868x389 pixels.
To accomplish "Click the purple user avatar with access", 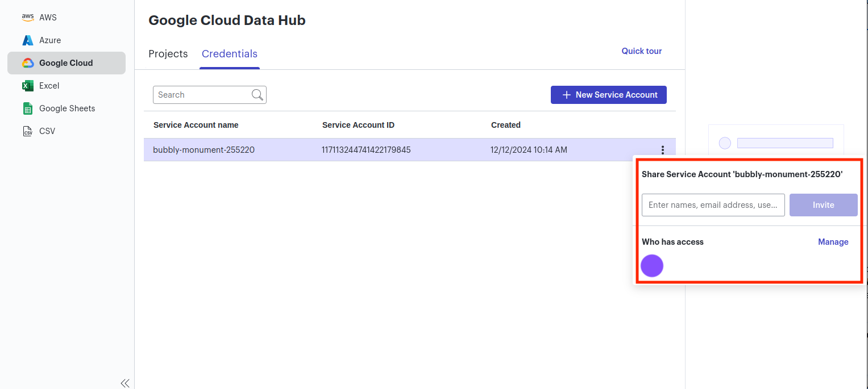I will [652, 266].
